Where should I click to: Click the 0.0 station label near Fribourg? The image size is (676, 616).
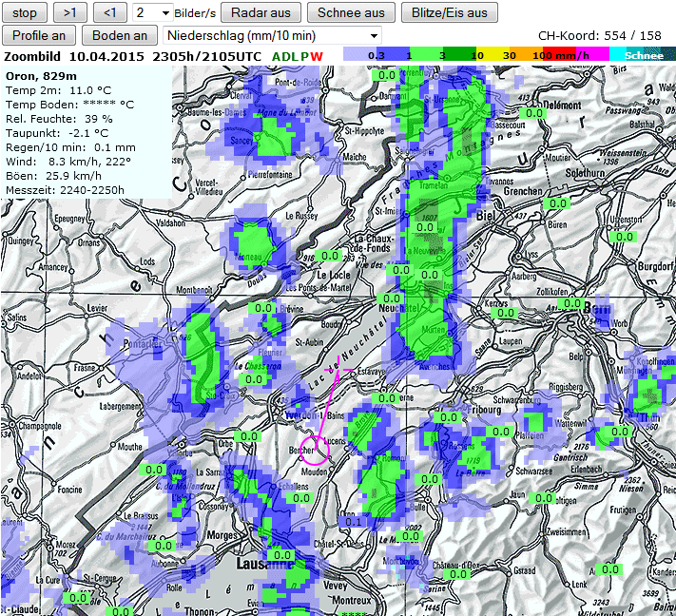[449, 416]
